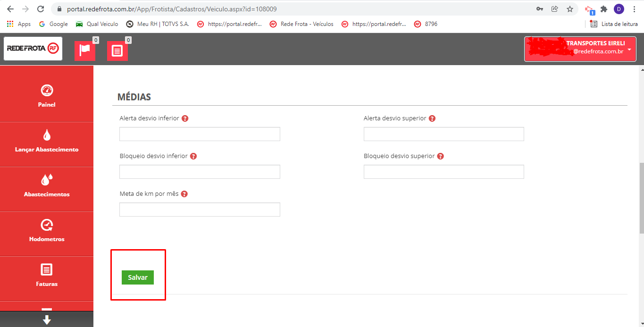
Task: Expand the account dropdown for Transportes Eireli
Action: 629,49
